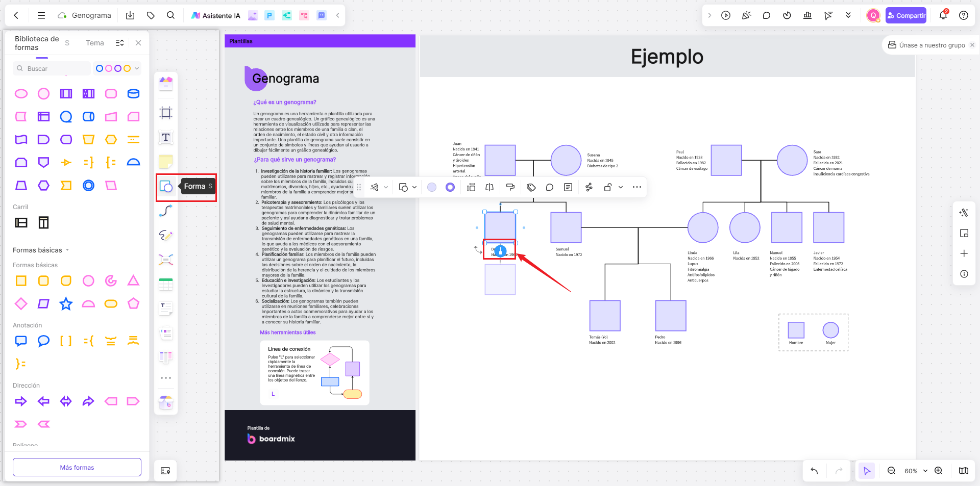Start presentation play button
The width and height of the screenshot is (980, 486).
[726, 15]
